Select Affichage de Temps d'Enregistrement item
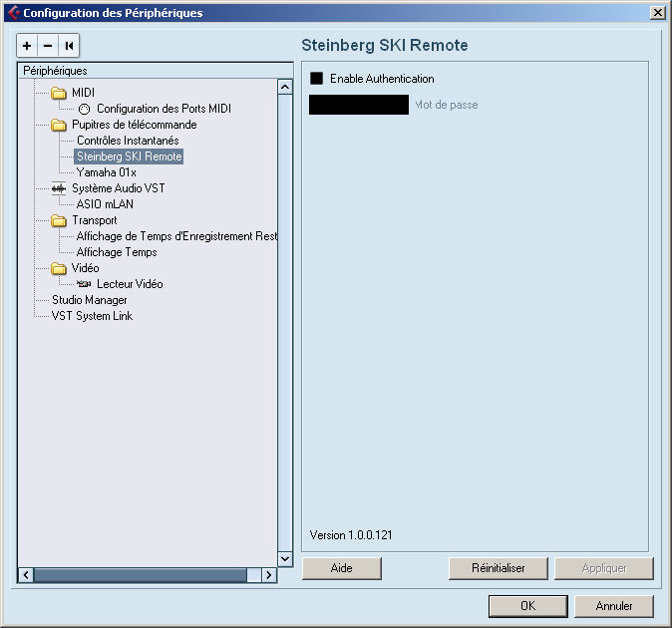672x628 pixels. click(x=176, y=236)
